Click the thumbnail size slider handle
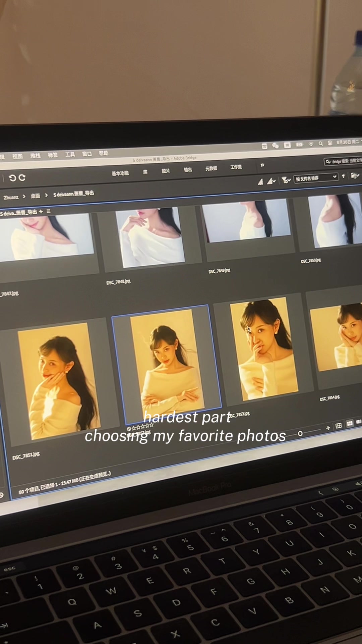362x644 pixels. point(300,433)
